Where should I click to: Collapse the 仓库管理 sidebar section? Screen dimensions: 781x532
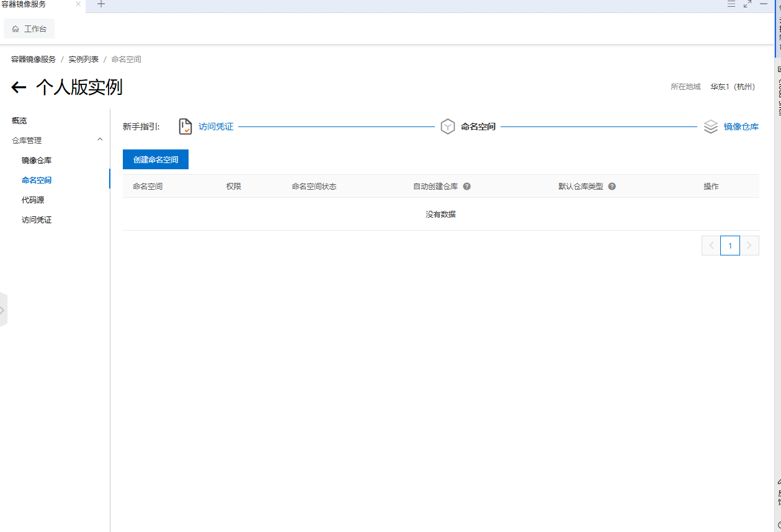click(100, 140)
